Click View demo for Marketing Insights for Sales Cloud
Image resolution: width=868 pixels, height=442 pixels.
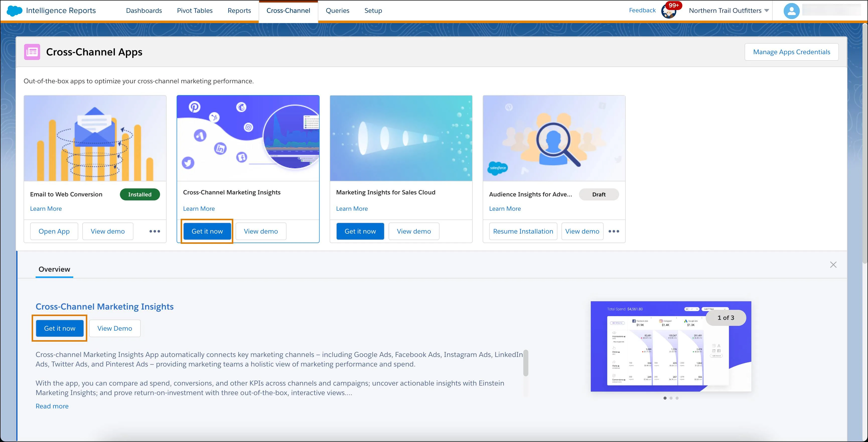point(414,231)
